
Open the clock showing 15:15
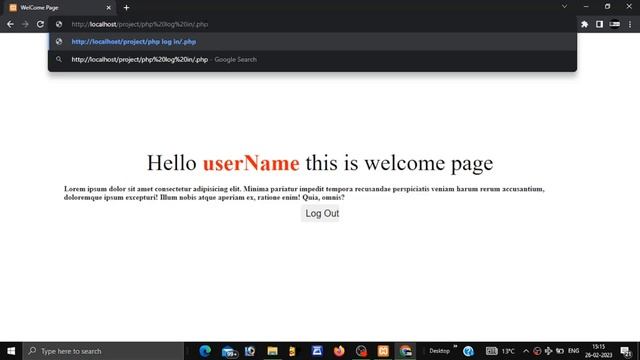point(598,351)
